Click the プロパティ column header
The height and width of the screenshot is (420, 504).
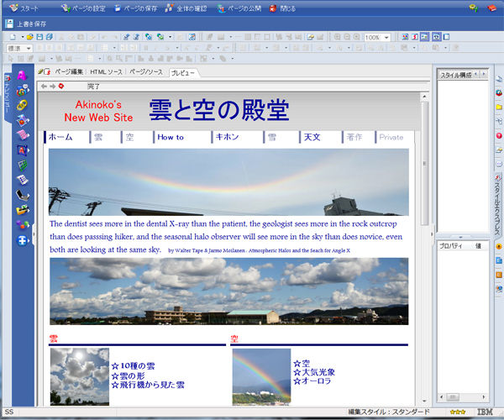coord(450,246)
